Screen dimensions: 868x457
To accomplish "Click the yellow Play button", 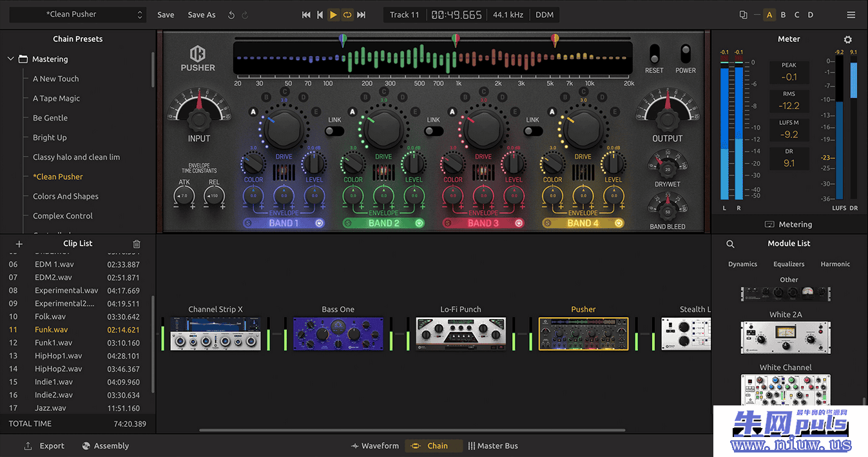I will (x=333, y=15).
